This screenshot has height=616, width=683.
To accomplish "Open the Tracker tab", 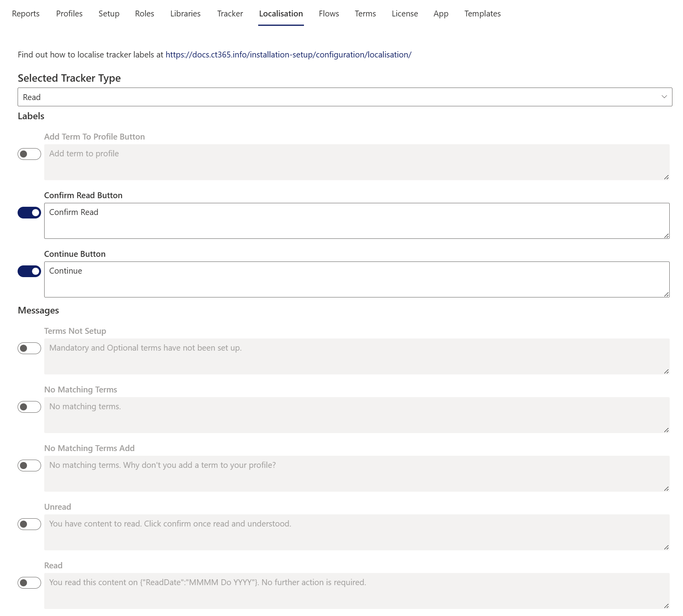I will coord(230,14).
